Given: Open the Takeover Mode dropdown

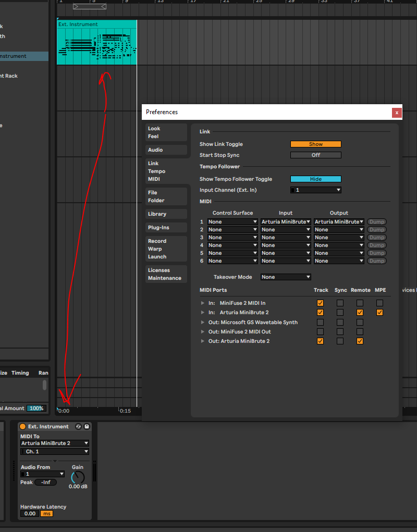Looking at the screenshot, I should click(286, 277).
